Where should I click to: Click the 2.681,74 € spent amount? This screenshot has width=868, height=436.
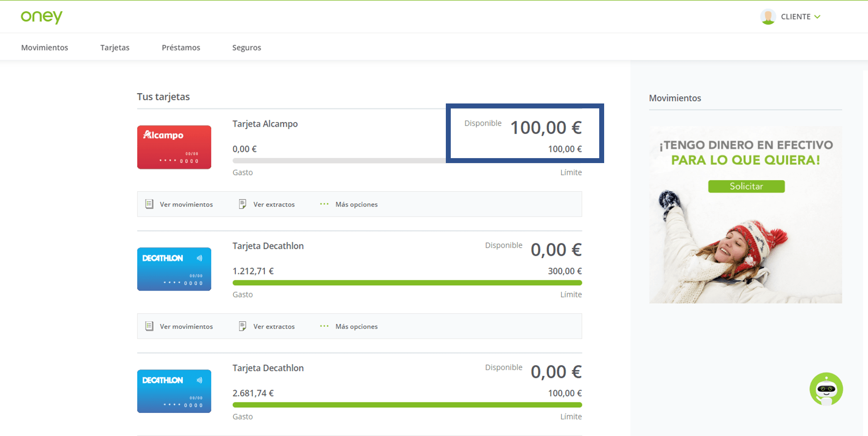[253, 393]
